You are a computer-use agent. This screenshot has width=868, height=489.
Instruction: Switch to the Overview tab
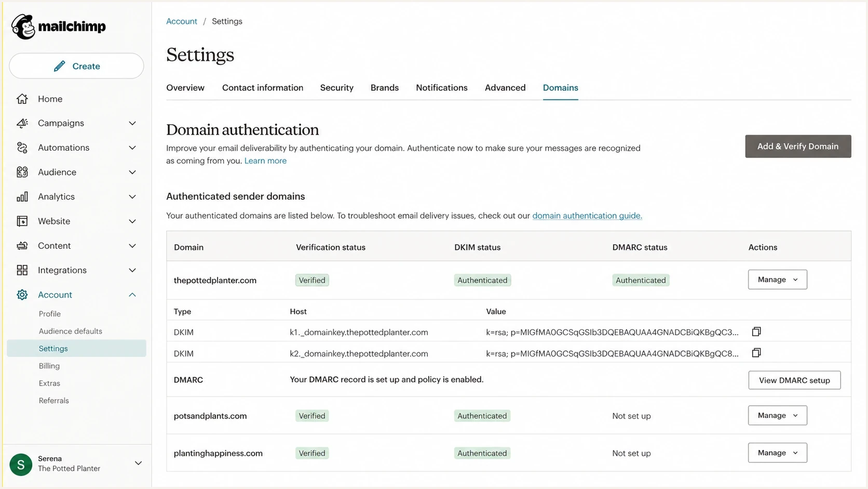point(185,88)
